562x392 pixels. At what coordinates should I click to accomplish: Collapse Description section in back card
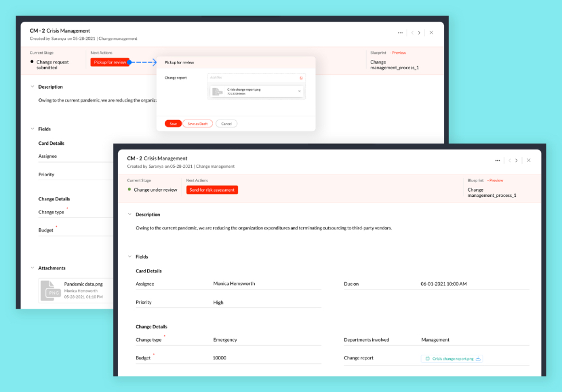pos(32,87)
